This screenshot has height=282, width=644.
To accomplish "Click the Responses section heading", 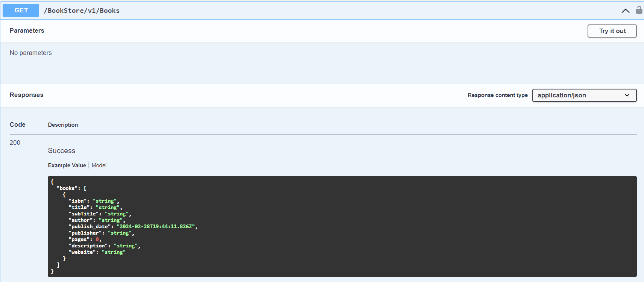I will pos(26,95).
